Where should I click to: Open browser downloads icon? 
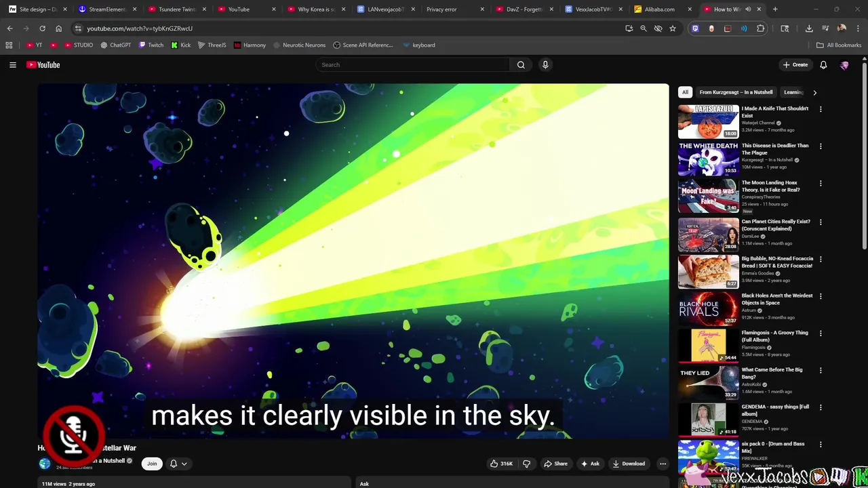[809, 28]
